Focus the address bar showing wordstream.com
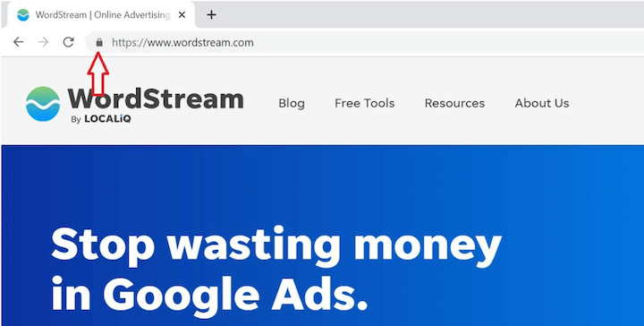 pos(365,42)
